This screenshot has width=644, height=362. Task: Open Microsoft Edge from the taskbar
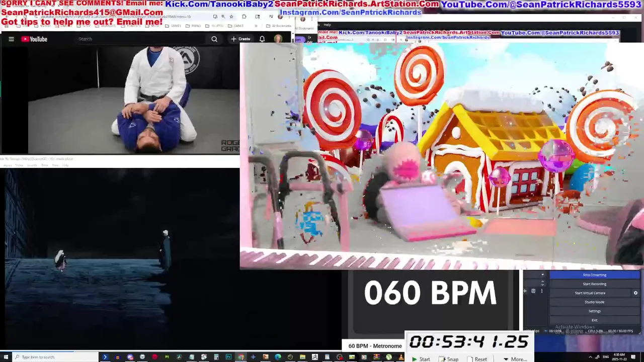278,357
